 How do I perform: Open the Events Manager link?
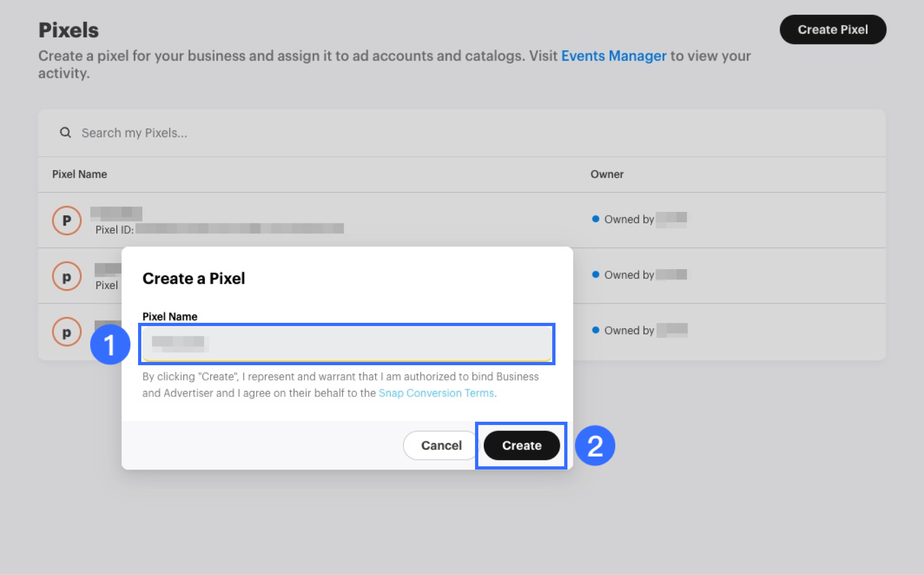pos(614,56)
